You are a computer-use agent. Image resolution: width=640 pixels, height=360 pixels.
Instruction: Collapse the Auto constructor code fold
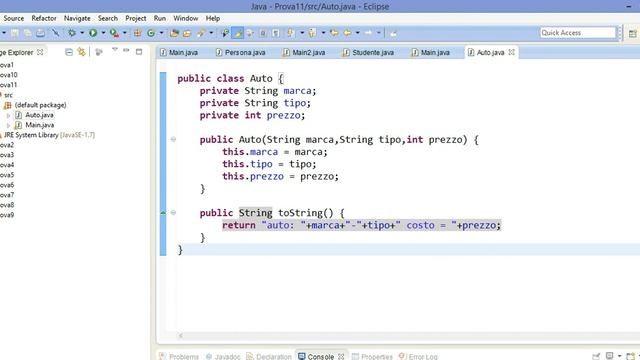point(173,140)
